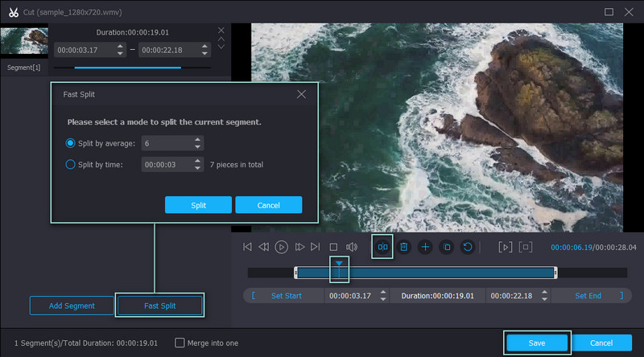
Task: Select the Segment[1] thumbnail
Action: pyautogui.click(x=24, y=43)
